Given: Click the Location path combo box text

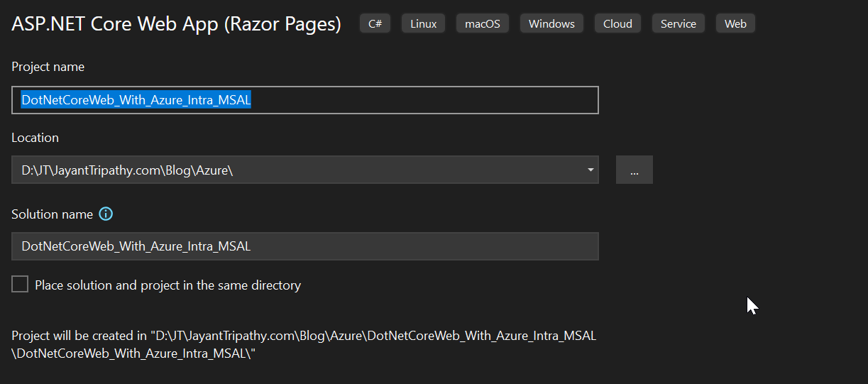Looking at the screenshot, I should coord(127,170).
